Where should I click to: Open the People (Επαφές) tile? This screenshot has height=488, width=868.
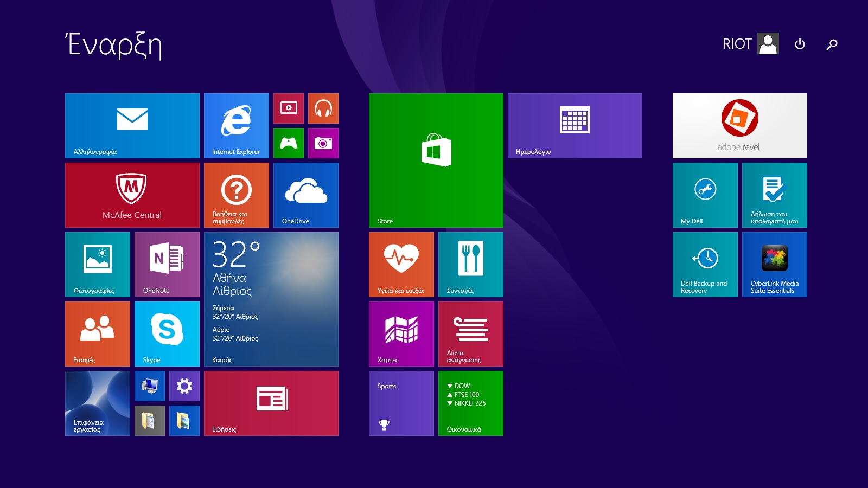click(x=98, y=334)
